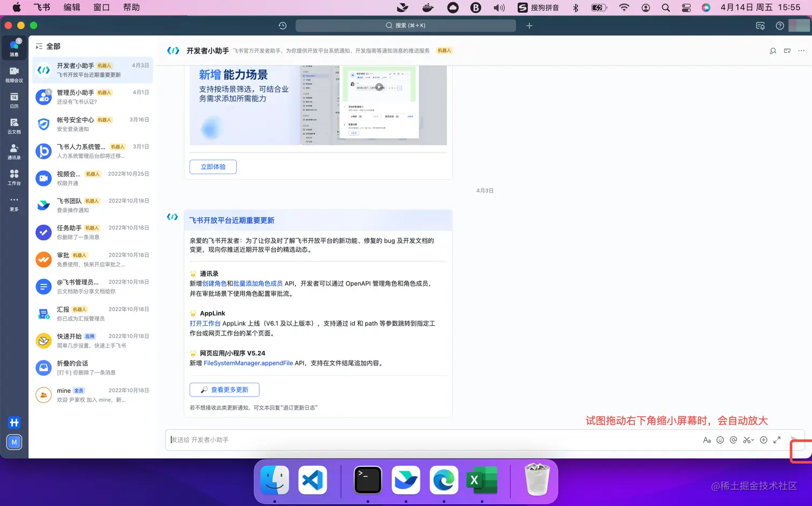Open the 打开工作台 link

coord(205,324)
